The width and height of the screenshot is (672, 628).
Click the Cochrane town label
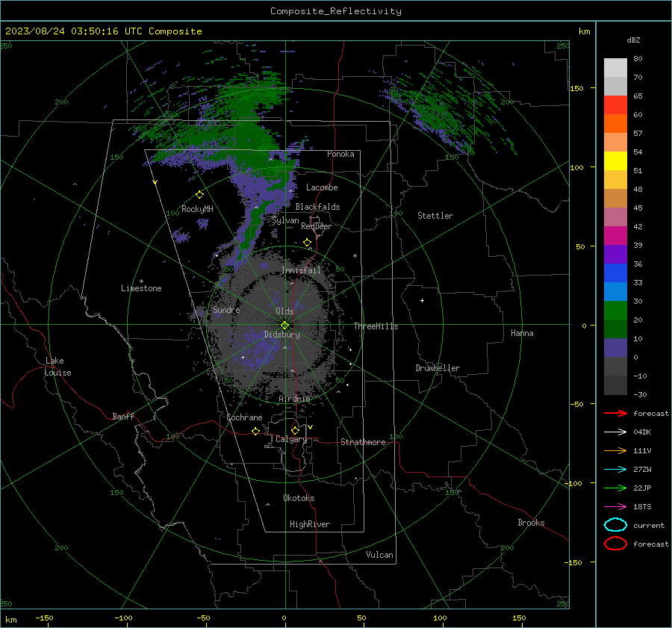[244, 417]
